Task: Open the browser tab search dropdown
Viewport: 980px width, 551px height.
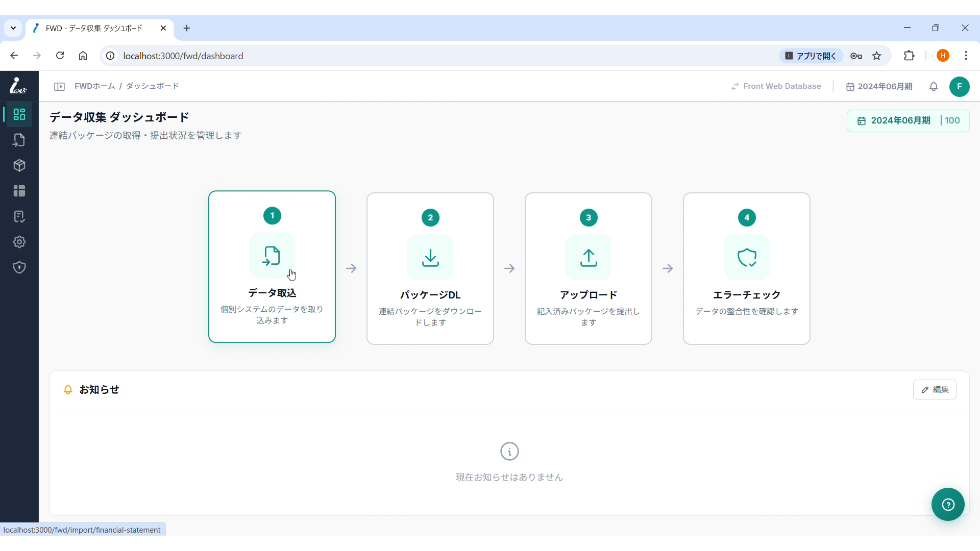Action: coord(13,29)
